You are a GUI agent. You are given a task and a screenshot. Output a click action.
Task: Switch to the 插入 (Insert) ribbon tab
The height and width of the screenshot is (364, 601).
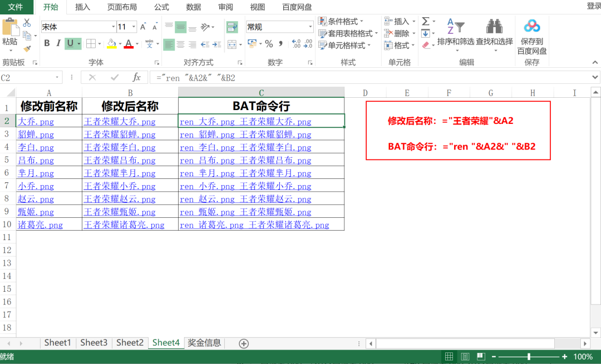pyautogui.click(x=82, y=7)
